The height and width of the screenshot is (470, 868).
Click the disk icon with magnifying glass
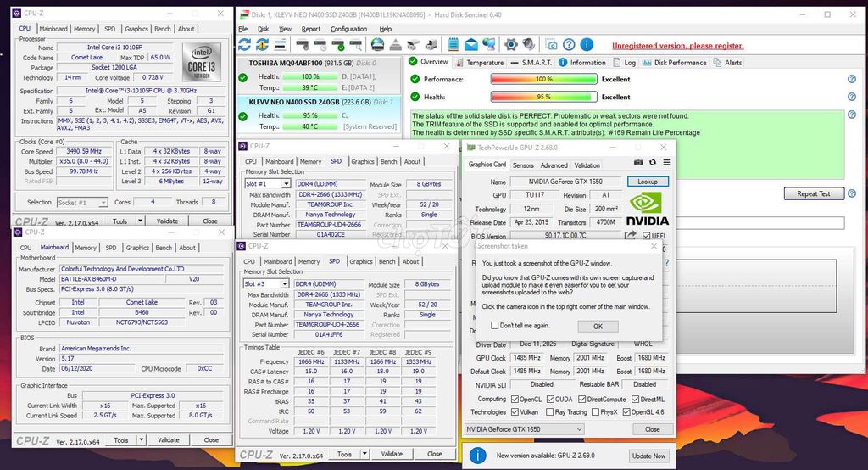click(355, 44)
